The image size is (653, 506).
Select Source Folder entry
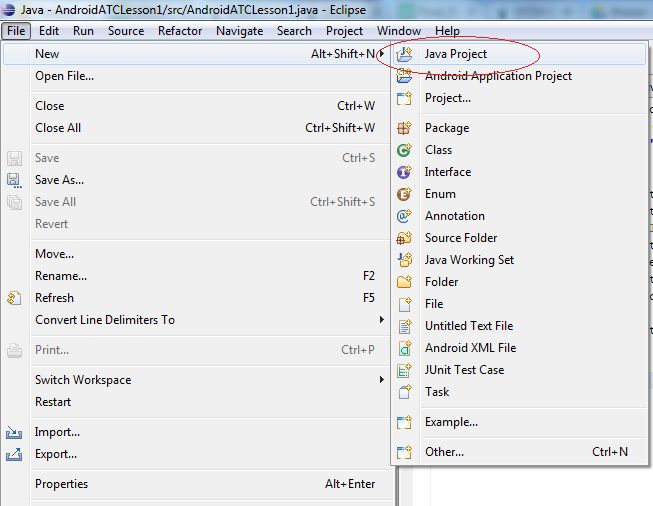pos(519,238)
